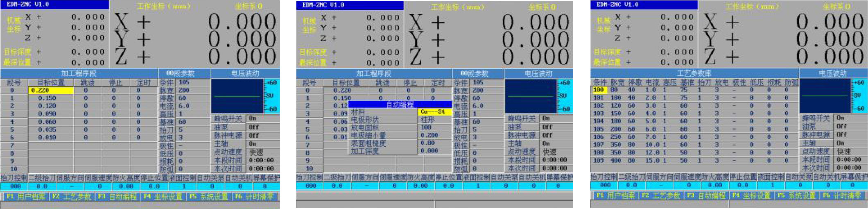This screenshot has width=868, height=209.
Task: Edit 表面粗糙度 value 0.00 in dialog
Action: click(x=434, y=143)
